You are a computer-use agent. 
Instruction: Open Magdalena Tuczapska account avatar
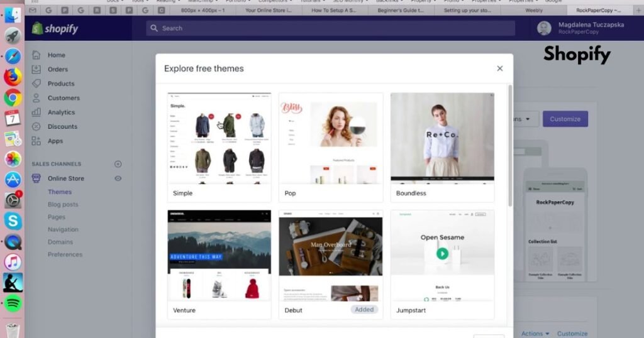544,28
